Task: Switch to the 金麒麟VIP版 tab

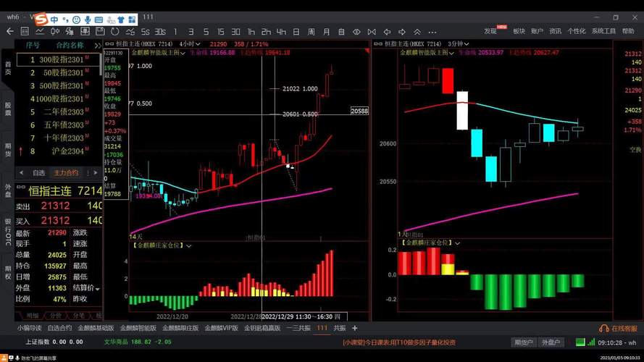Action: point(221,328)
